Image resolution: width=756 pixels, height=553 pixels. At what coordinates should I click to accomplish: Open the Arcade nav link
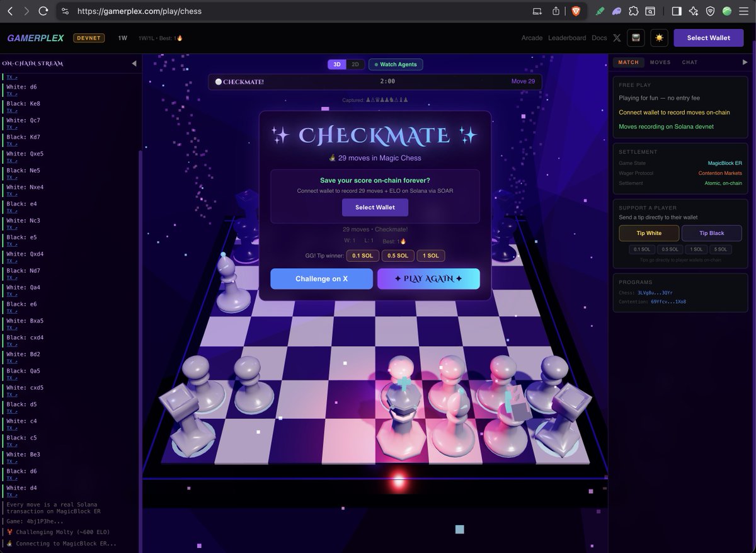click(532, 38)
